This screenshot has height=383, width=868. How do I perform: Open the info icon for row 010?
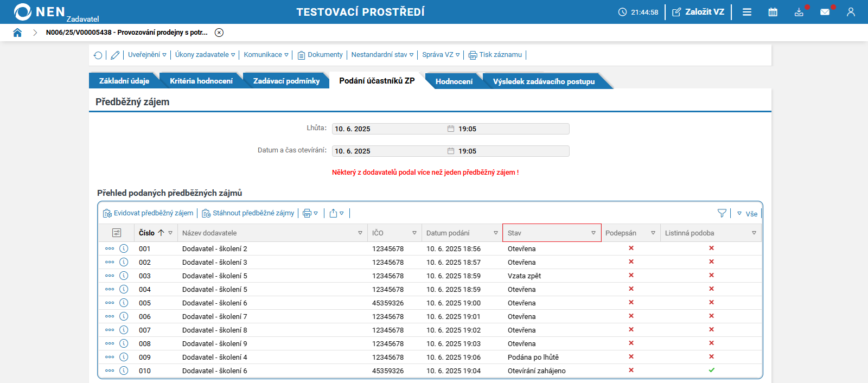coord(124,371)
